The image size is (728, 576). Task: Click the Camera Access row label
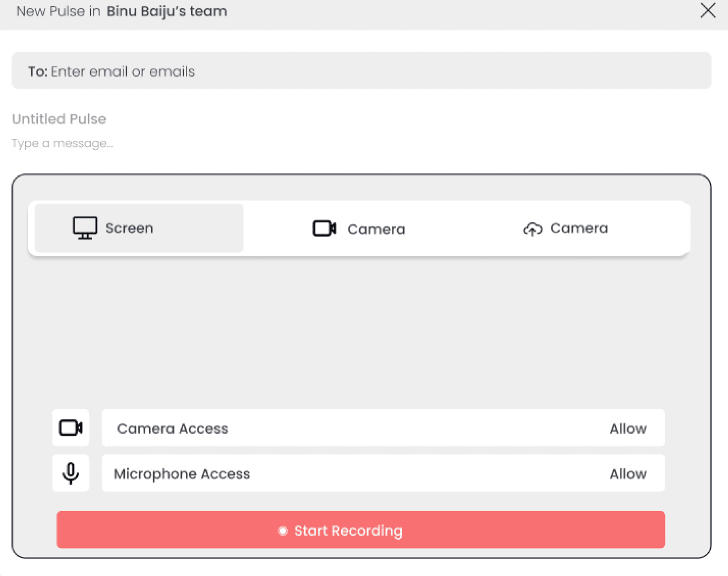click(172, 428)
